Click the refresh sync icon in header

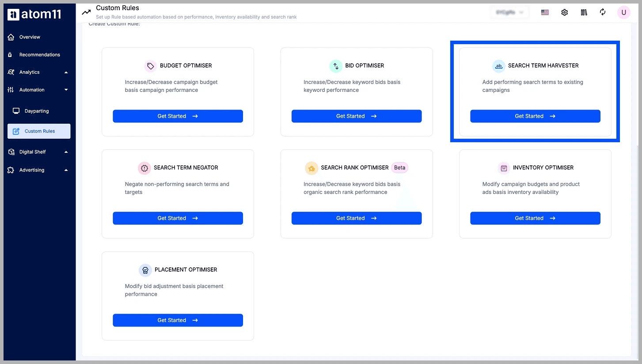pos(603,12)
